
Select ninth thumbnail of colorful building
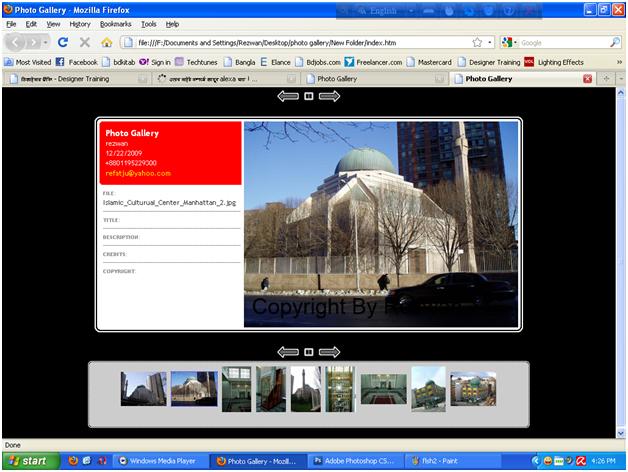coord(473,389)
